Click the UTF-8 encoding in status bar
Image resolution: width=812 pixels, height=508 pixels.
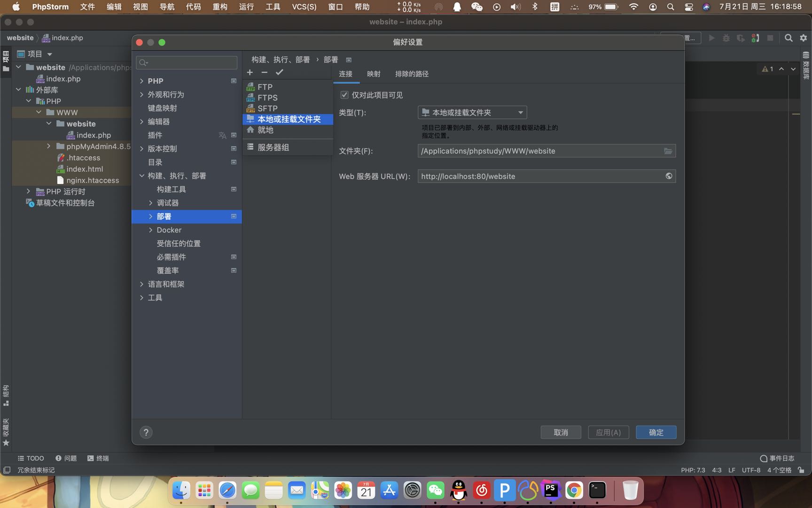click(751, 470)
